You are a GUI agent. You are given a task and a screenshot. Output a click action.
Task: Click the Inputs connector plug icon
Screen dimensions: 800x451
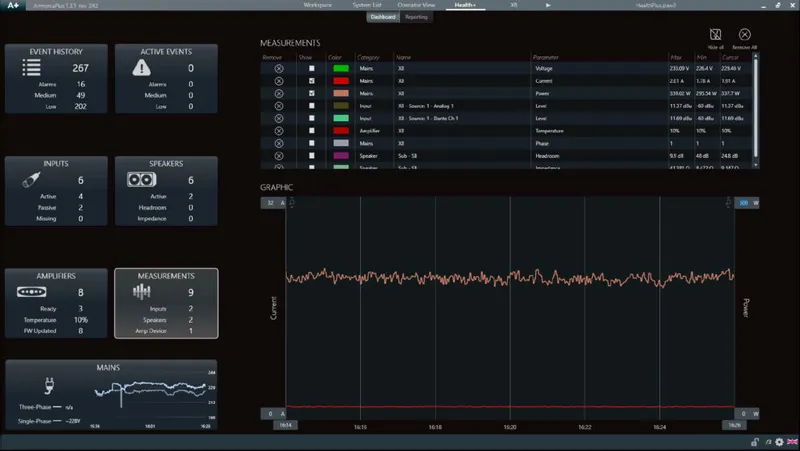point(32,180)
